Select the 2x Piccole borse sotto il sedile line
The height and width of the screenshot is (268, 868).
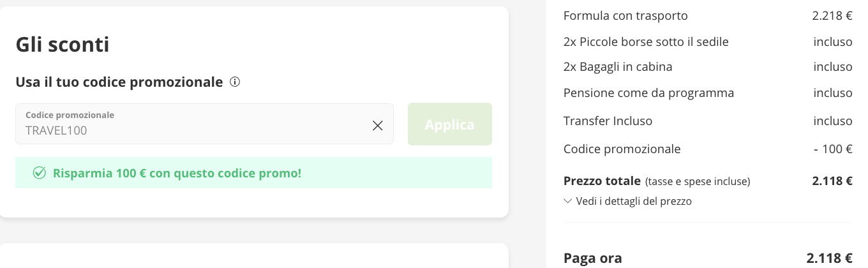[646, 42]
